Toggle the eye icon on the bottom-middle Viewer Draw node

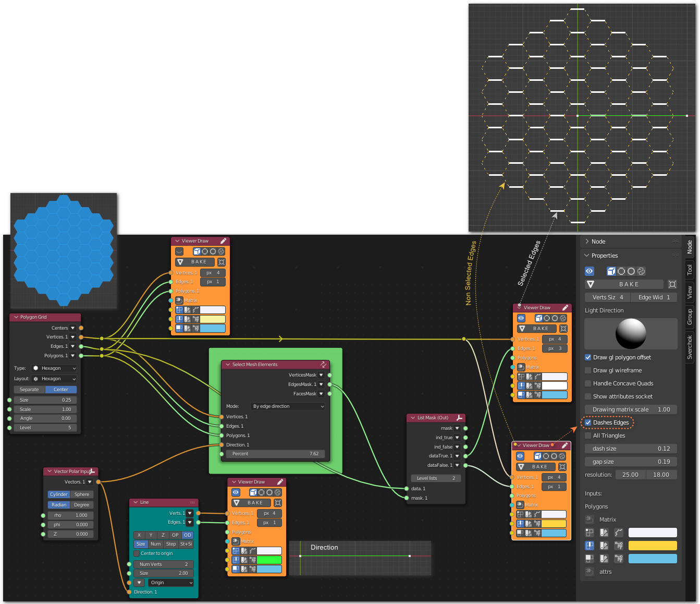pyautogui.click(x=236, y=492)
